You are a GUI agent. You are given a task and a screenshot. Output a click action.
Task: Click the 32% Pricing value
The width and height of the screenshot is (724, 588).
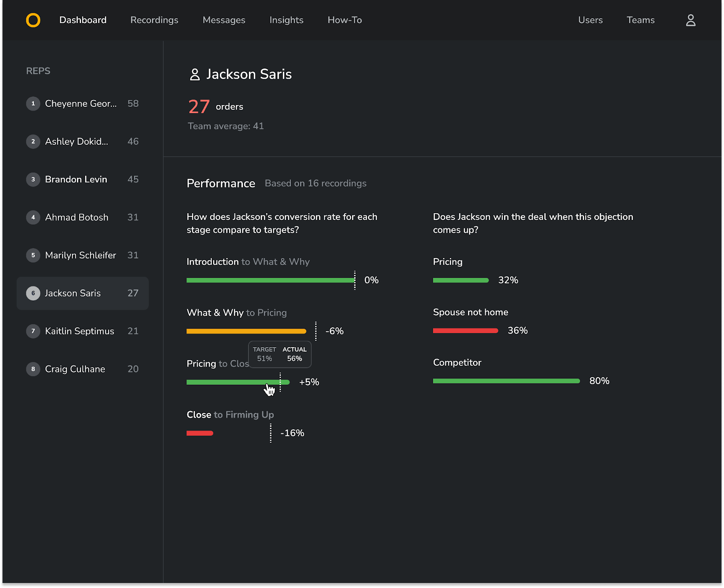(508, 280)
